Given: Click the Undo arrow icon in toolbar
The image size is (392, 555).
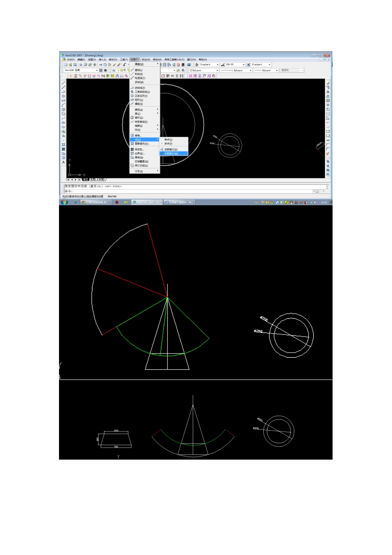Looking at the screenshot, I should click(x=124, y=65).
